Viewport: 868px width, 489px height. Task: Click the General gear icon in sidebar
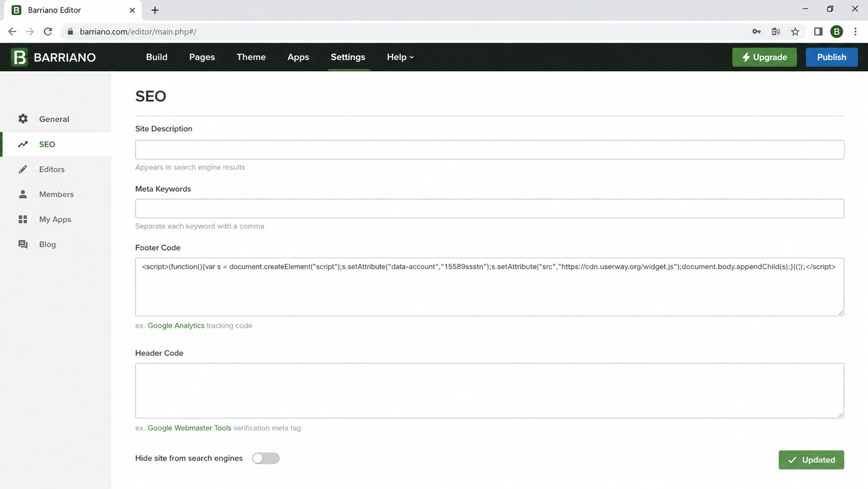pyautogui.click(x=23, y=119)
